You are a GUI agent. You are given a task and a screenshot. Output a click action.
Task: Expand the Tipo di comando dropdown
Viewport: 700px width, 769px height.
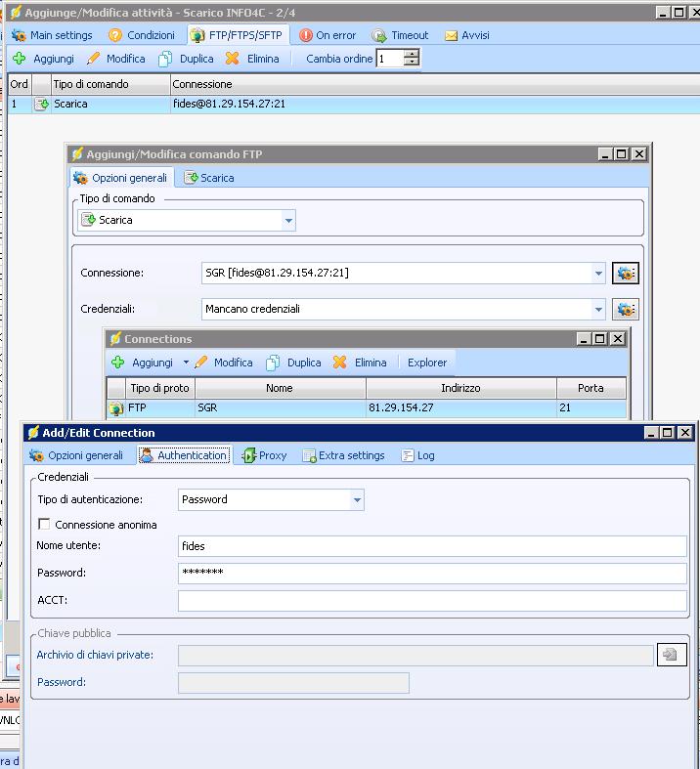point(288,221)
